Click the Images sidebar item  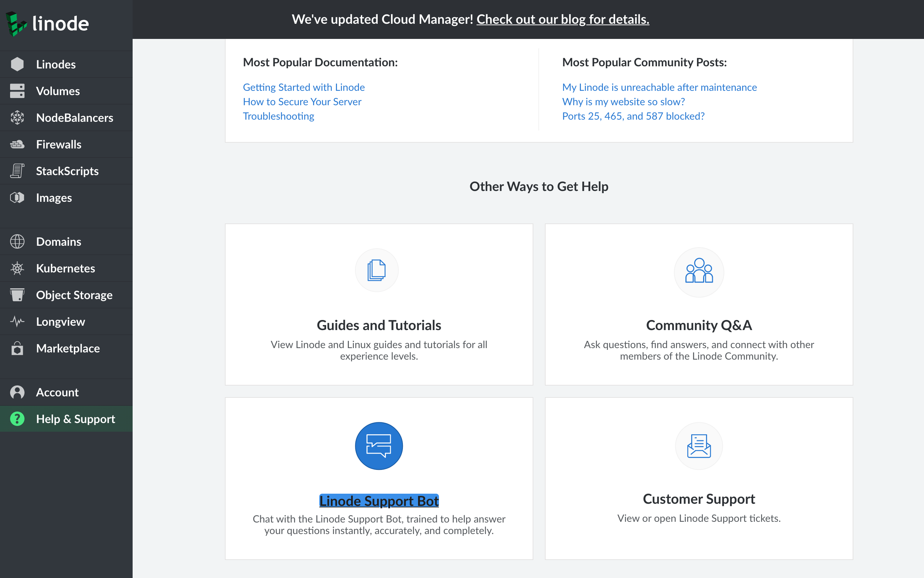(x=54, y=198)
